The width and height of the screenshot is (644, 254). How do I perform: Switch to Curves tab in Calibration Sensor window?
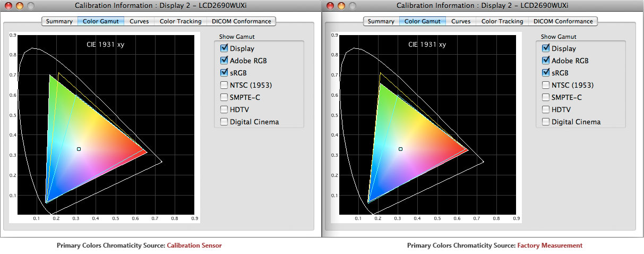point(139,21)
